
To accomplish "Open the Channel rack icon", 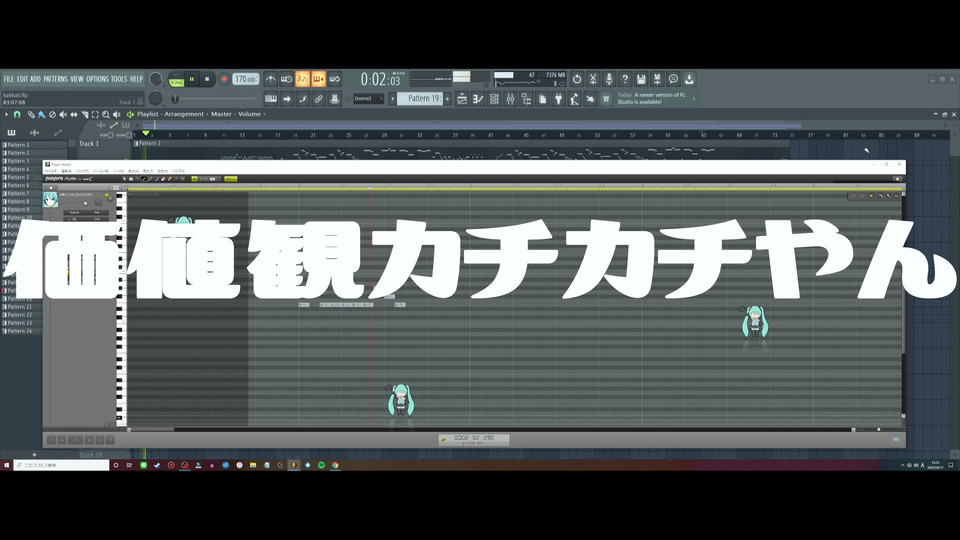I will (x=494, y=99).
